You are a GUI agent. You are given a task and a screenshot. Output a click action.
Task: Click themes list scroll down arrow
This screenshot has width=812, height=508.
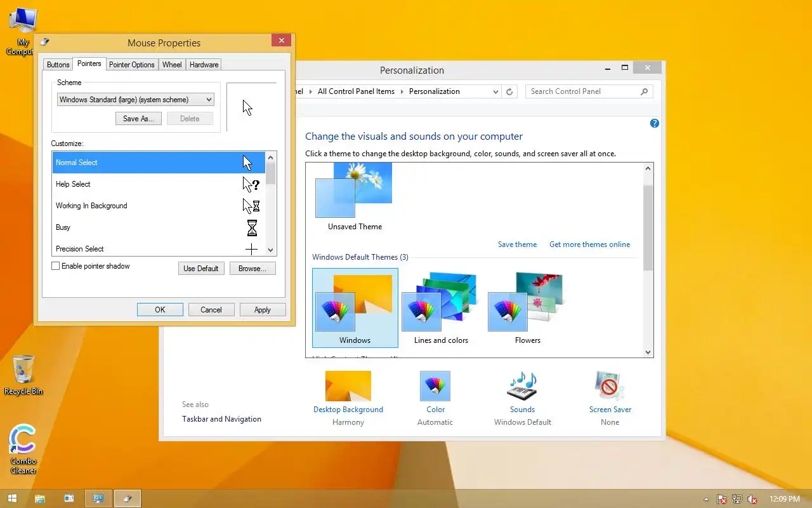(648, 352)
